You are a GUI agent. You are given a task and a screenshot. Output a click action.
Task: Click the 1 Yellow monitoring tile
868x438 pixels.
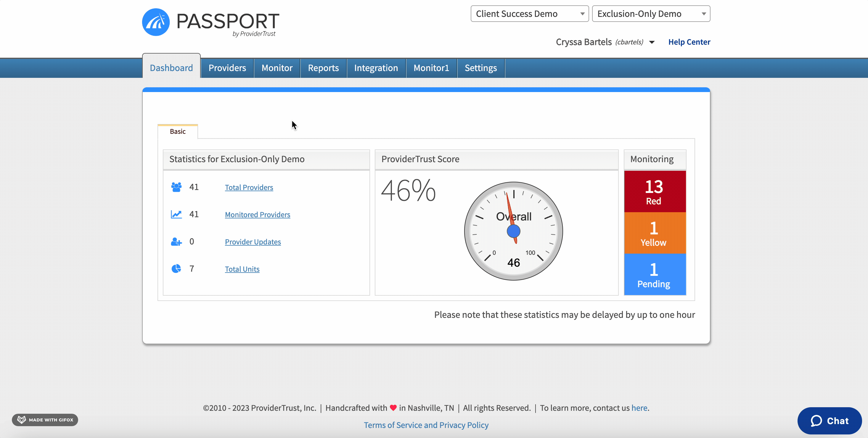click(x=655, y=233)
